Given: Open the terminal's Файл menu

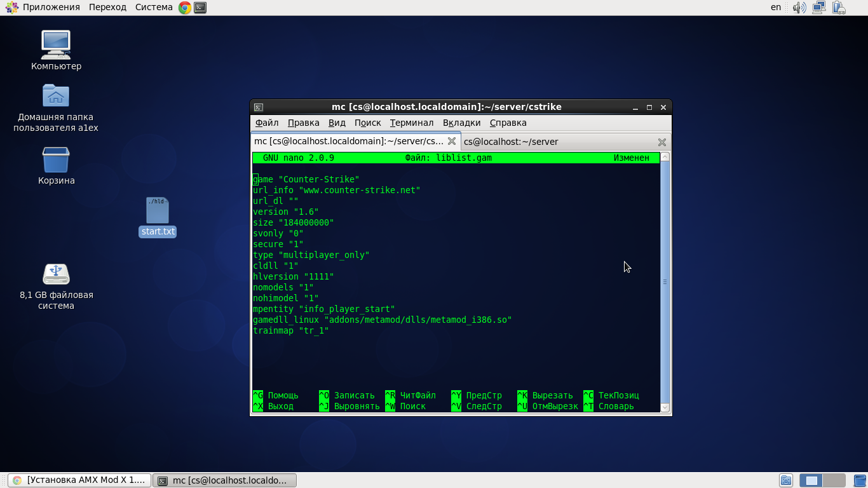Looking at the screenshot, I should point(267,123).
